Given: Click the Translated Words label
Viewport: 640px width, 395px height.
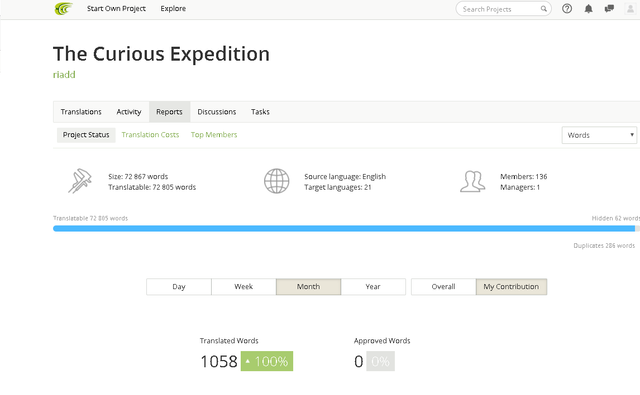Looking at the screenshot, I should (229, 341).
